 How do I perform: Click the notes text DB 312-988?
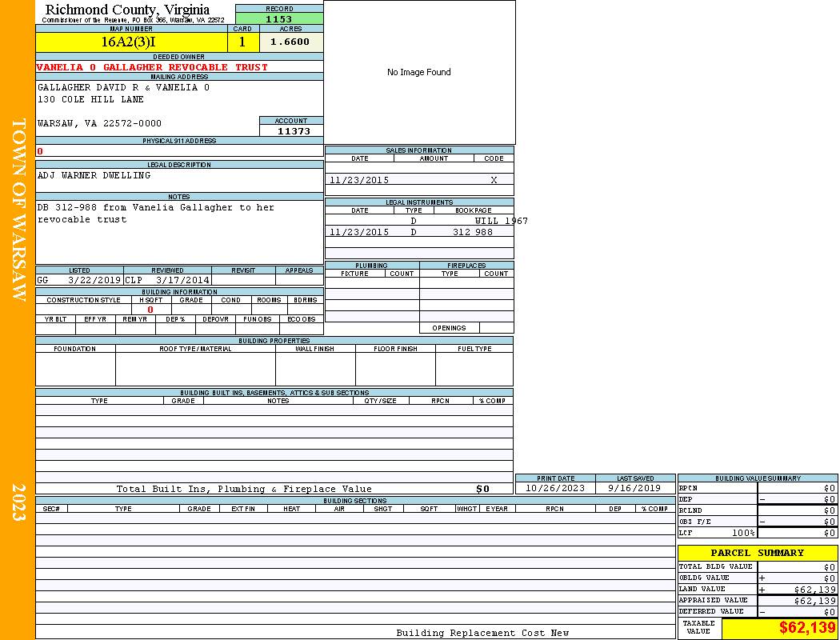[67, 208]
